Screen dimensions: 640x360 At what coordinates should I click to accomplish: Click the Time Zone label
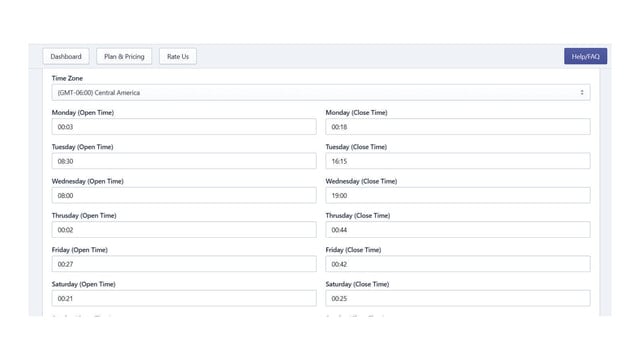(x=67, y=78)
